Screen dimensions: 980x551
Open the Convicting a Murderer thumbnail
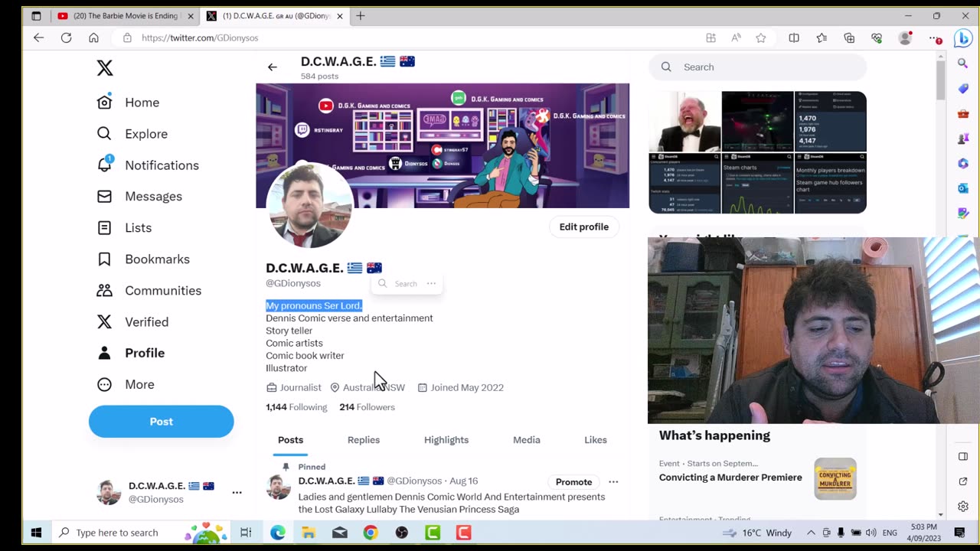(835, 479)
